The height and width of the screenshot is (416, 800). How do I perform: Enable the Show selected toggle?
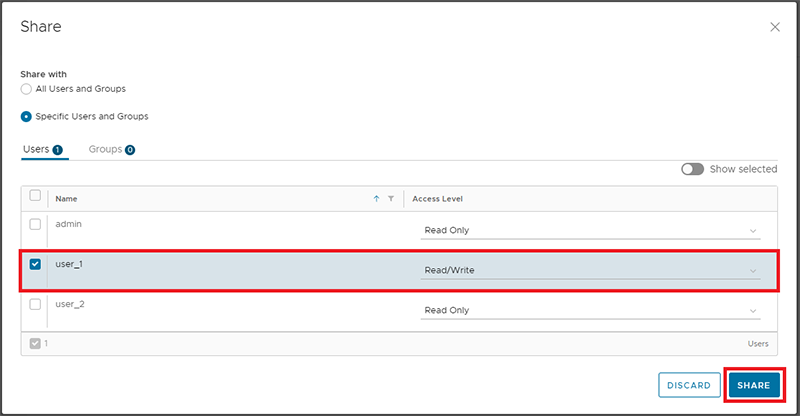pos(692,169)
